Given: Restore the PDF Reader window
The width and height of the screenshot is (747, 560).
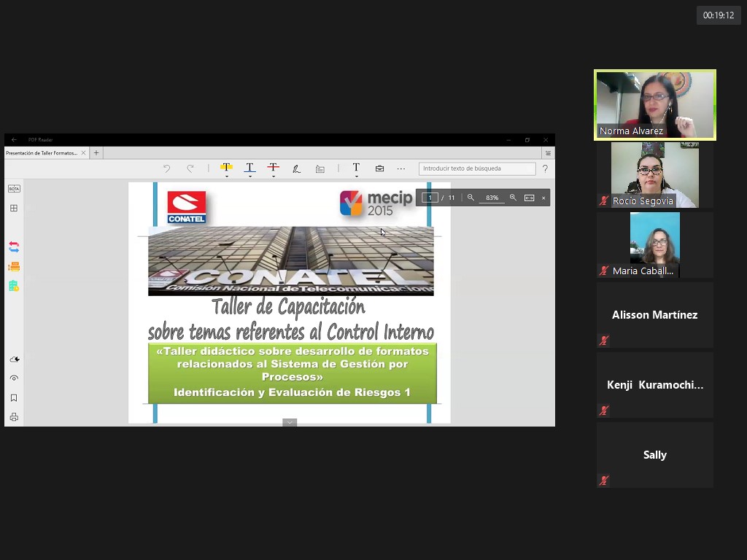Looking at the screenshot, I should [527, 140].
